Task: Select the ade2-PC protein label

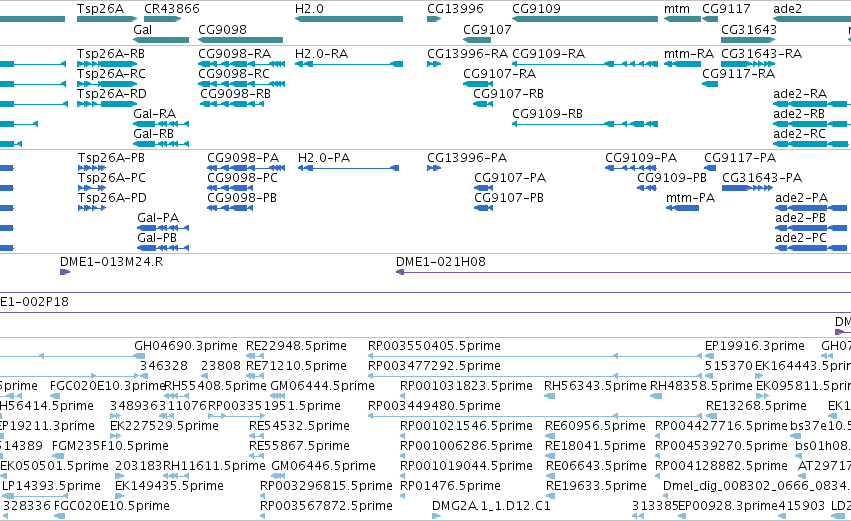Action: (801, 238)
